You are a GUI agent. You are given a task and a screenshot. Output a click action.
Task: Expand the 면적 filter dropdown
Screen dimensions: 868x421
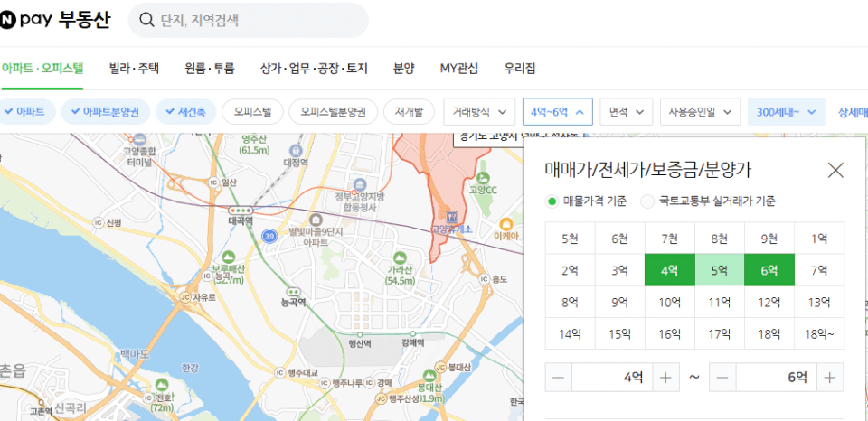click(x=626, y=112)
